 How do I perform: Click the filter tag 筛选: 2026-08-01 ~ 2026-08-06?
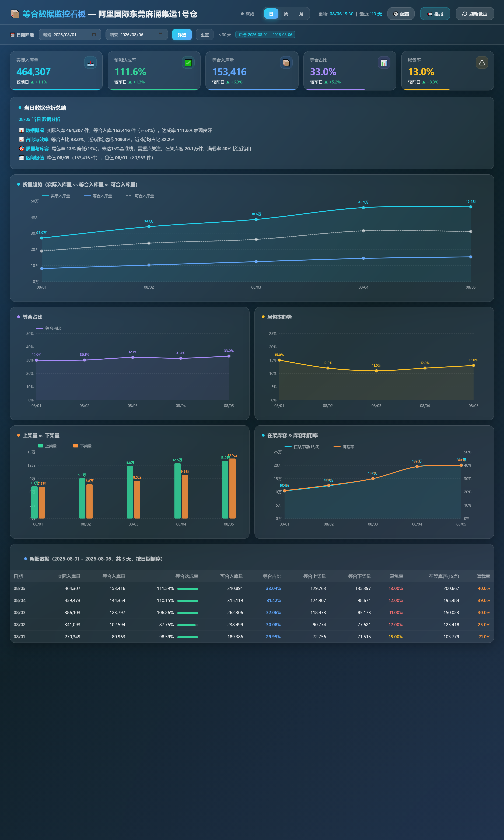coord(265,35)
